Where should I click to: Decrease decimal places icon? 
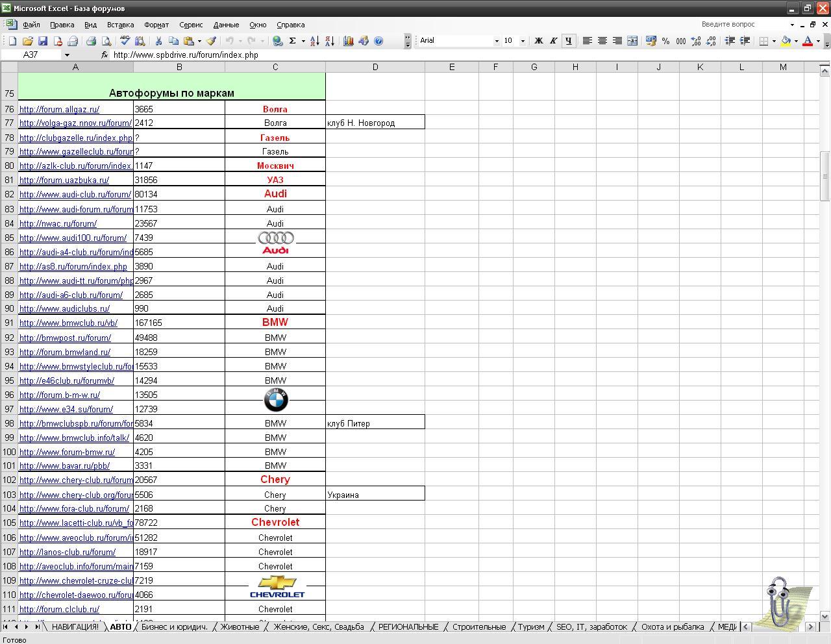pyautogui.click(x=711, y=41)
